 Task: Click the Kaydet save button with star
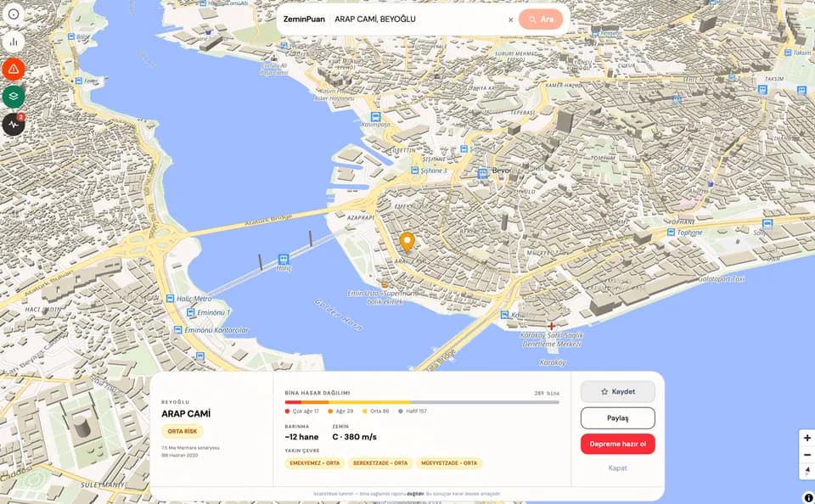617,392
